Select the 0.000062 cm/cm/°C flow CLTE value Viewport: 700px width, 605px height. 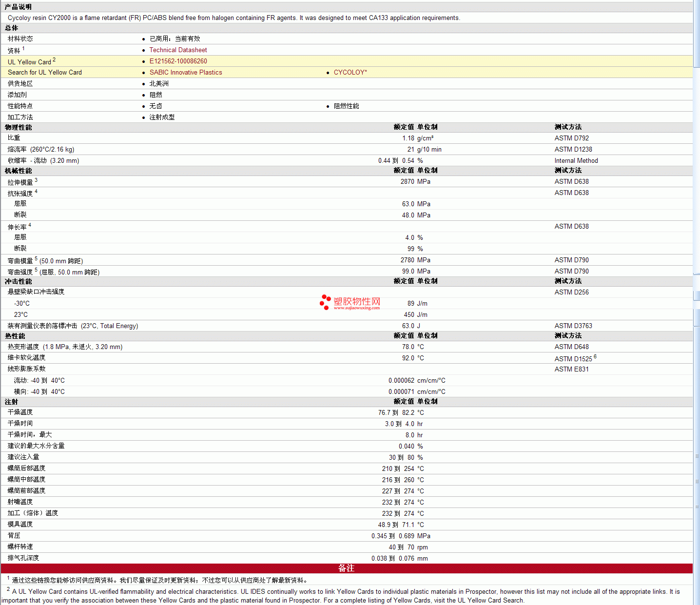(417, 380)
